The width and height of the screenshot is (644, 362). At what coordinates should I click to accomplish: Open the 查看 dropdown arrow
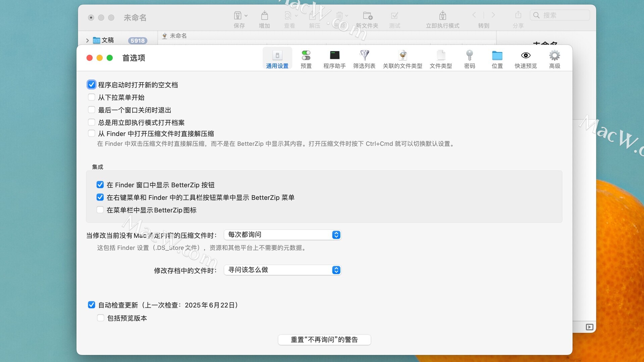(x=296, y=16)
